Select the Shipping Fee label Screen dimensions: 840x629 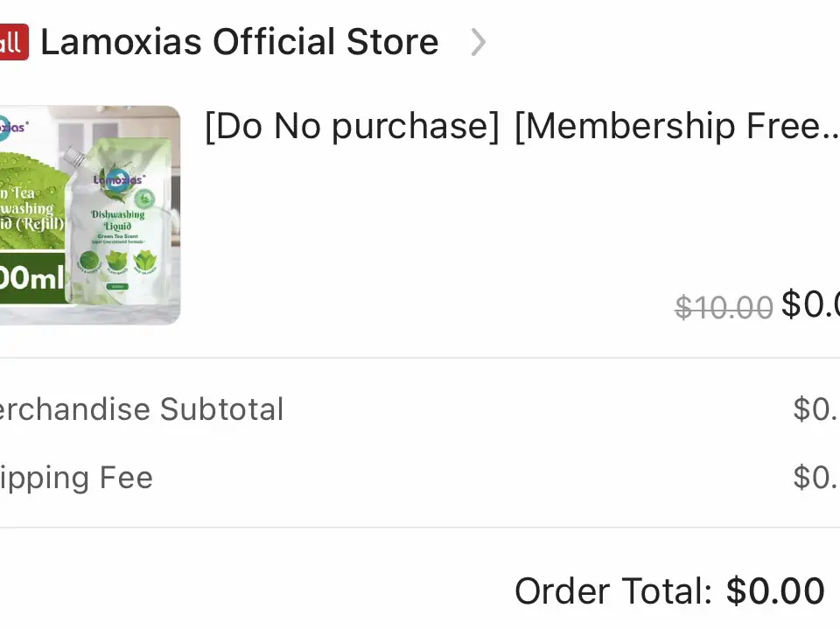point(75,478)
